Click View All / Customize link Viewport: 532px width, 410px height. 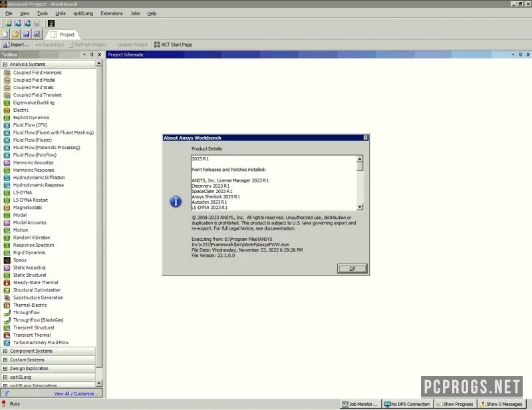click(x=76, y=394)
